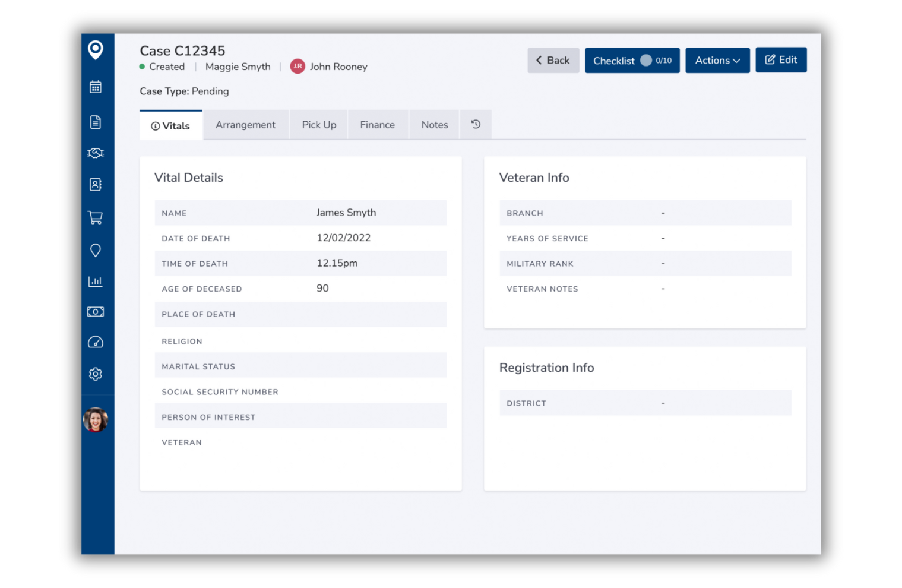Switch to the Arrangement tab
902x588 pixels.
pyautogui.click(x=245, y=125)
